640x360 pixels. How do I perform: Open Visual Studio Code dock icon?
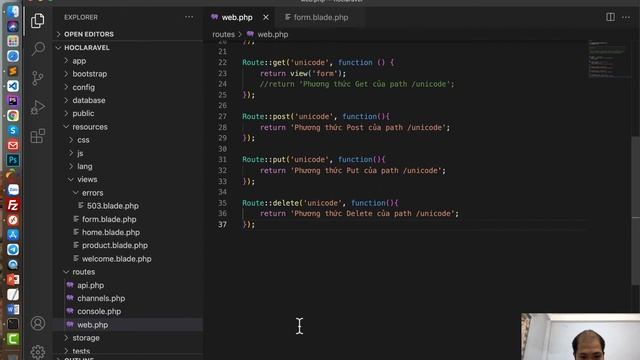point(13,86)
